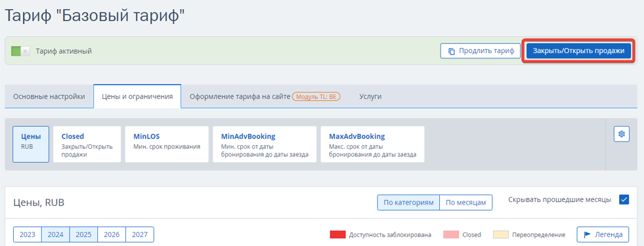Viewport: 644px width, 246px height.
Task: Select the 'Цены RUB' card
Action: click(31, 144)
